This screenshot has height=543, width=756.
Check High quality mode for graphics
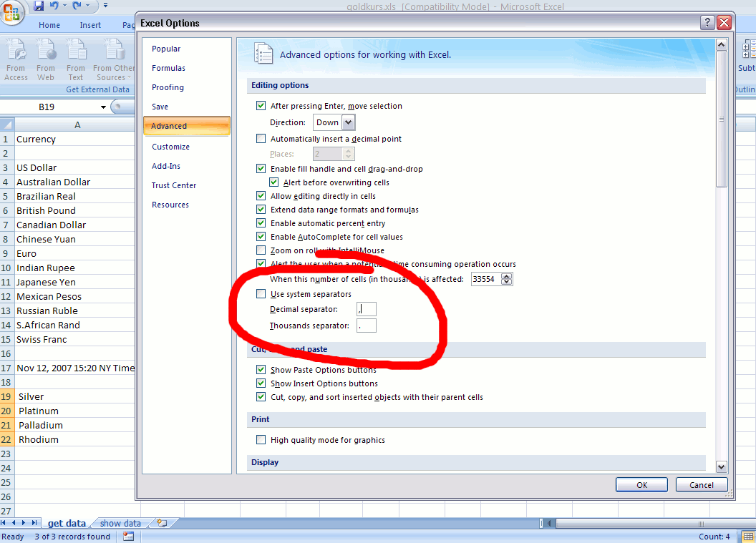pos(261,439)
